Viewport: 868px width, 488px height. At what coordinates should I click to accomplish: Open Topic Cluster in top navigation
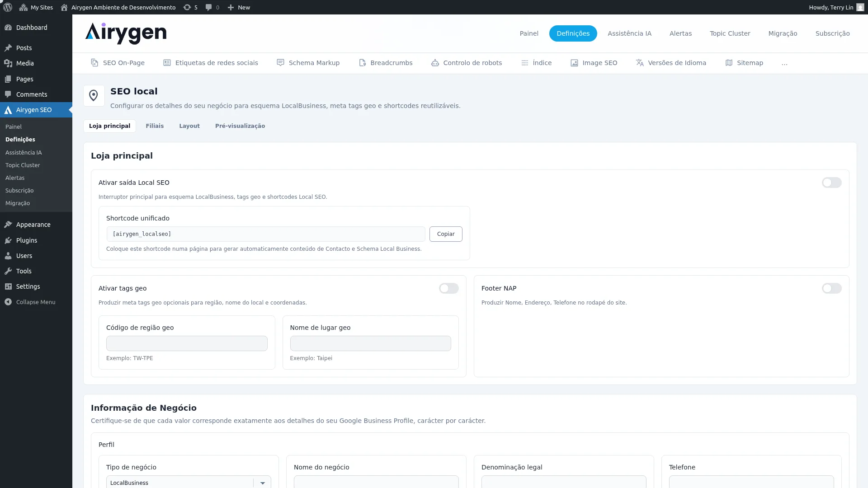(730, 33)
